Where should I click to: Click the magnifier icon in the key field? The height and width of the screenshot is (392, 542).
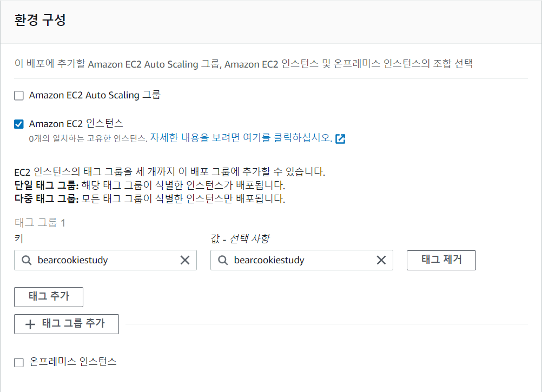pos(27,260)
